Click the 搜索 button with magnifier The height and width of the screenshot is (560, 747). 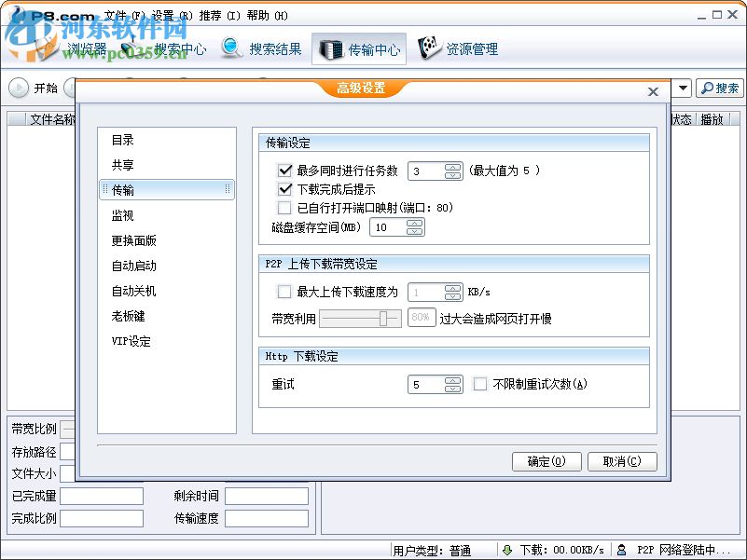pos(720,89)
